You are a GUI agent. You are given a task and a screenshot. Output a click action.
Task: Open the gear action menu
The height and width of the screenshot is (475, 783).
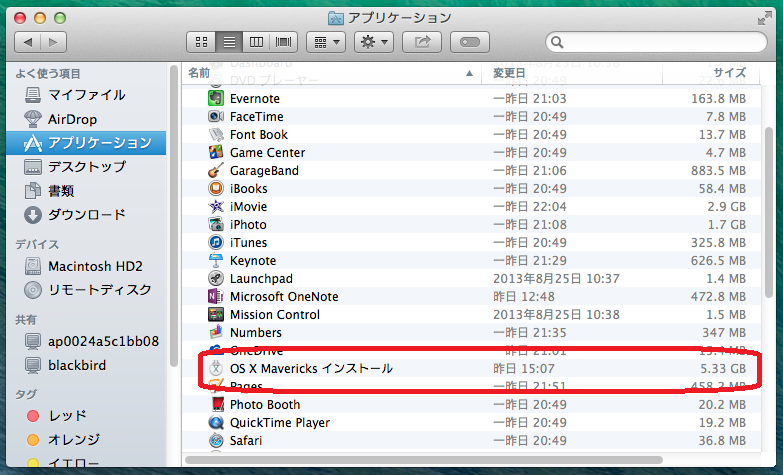(x=374, y=42)
